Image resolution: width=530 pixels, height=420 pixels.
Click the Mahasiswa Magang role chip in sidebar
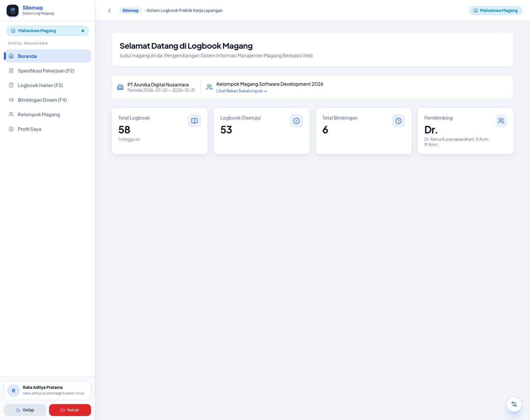coord(47,31)
